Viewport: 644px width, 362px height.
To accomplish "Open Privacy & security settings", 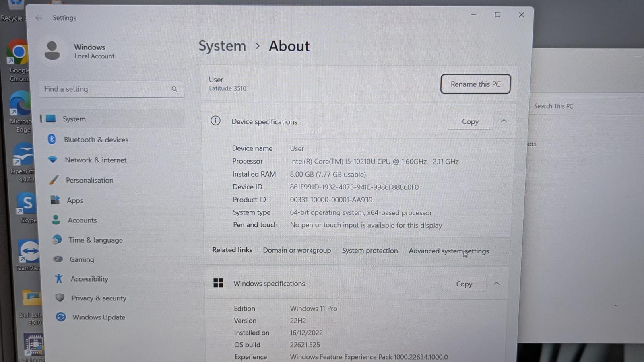I will pyautogui.click(x=99, y=298).
